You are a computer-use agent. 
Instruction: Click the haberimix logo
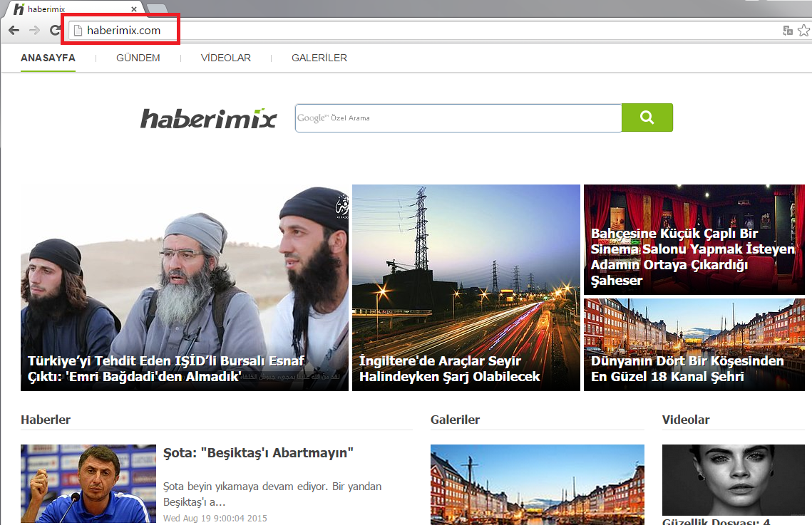[208, 118]
